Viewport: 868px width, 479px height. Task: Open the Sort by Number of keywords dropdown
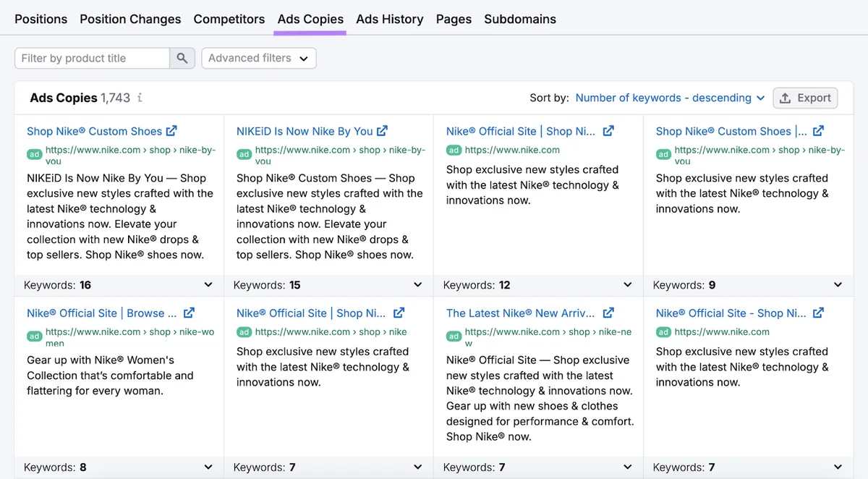[x=670, y=98]
